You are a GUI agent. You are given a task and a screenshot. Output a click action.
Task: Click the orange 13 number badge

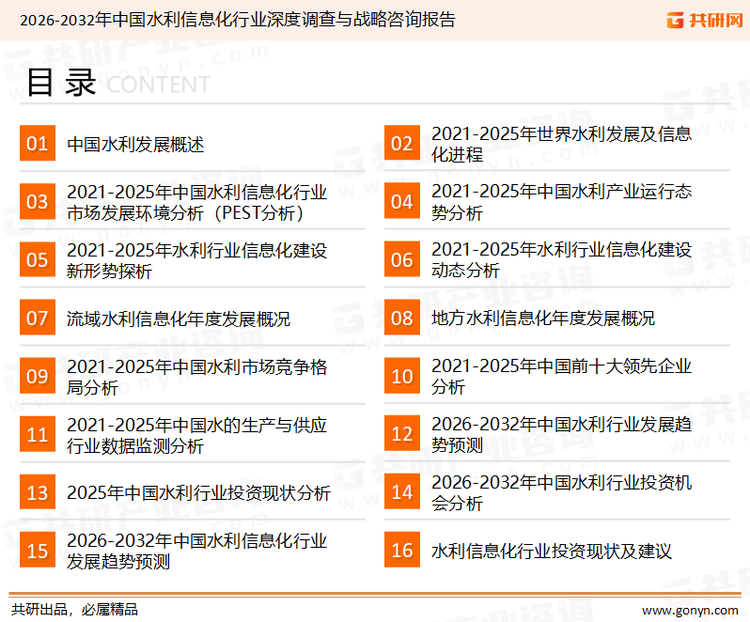pos(37,492)
